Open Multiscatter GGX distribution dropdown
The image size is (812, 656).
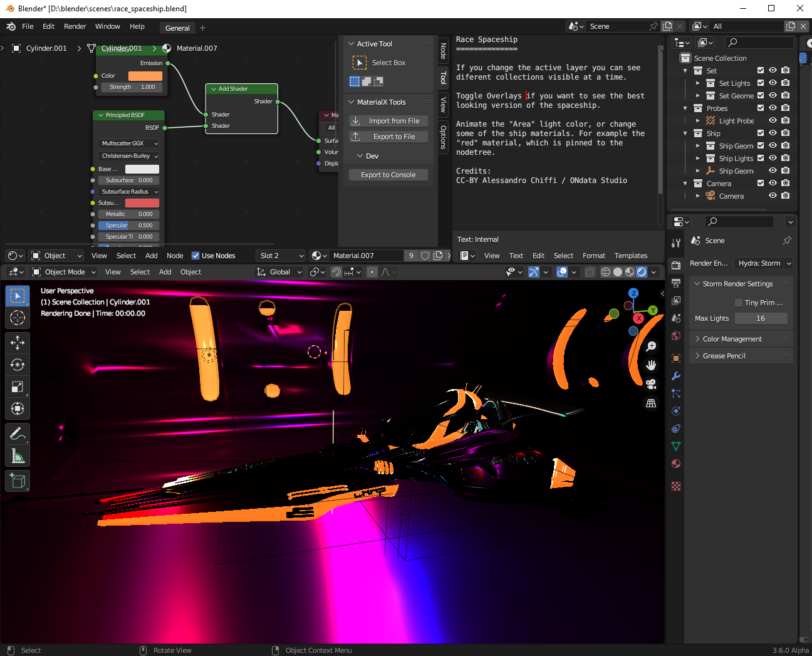pyautogui.click(x=129, y=143)
